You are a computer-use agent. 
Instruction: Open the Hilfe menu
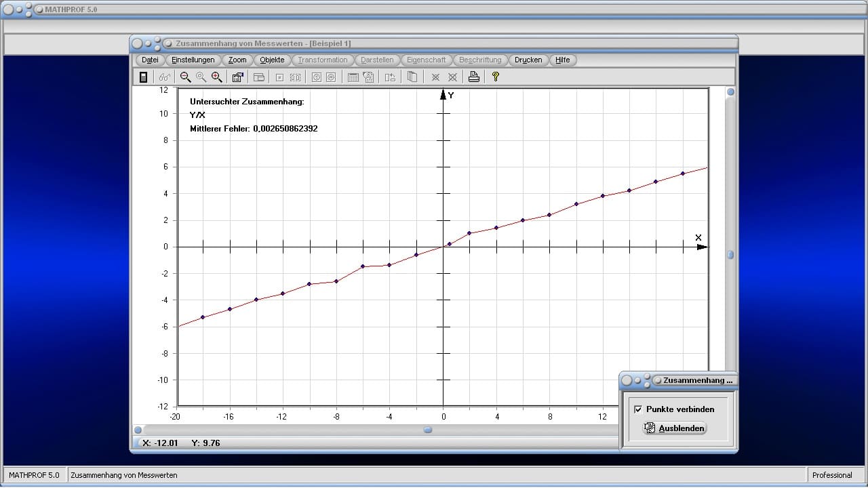[x=563, y=60]
